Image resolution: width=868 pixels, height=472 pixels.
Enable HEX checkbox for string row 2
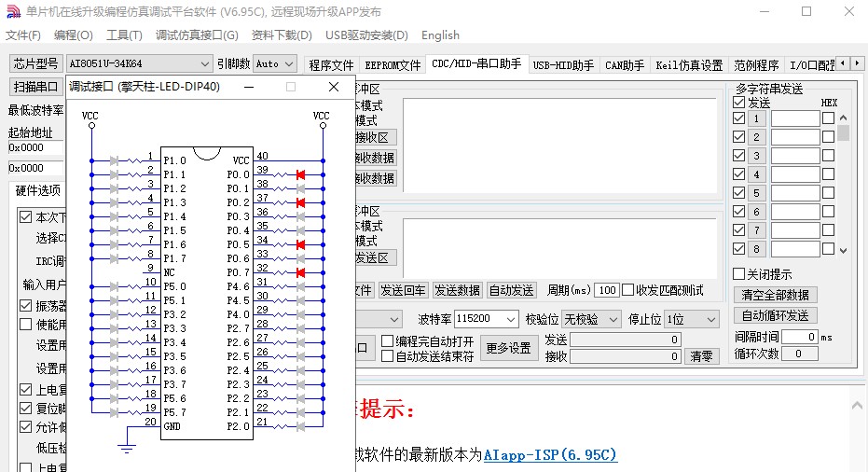tap(828, 137)
